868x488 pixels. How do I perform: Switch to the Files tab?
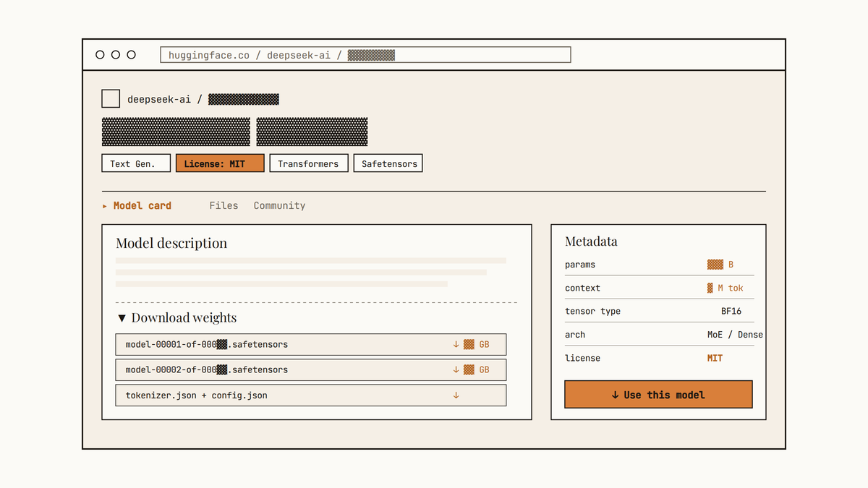224,206
